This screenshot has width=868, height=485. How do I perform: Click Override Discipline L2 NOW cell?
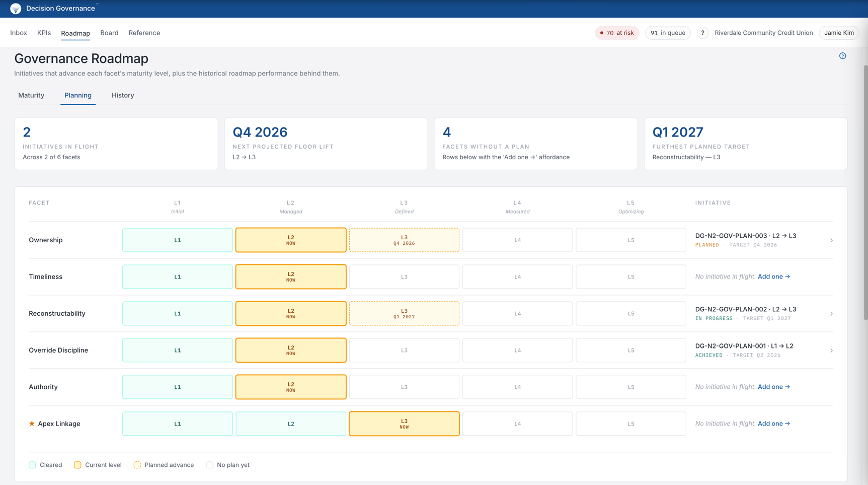[x=291, y=350]
